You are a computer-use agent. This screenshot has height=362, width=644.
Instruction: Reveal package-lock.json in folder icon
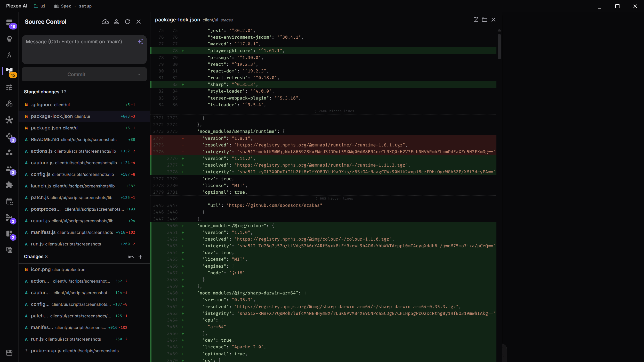pyautogui.click(x=485, y=20)
